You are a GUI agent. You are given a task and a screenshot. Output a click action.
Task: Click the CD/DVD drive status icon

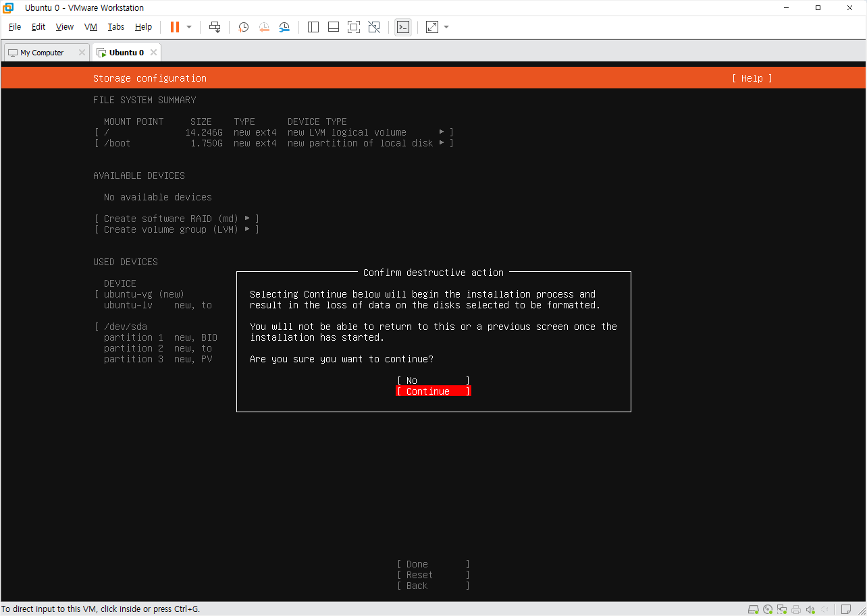click(768, 609)
